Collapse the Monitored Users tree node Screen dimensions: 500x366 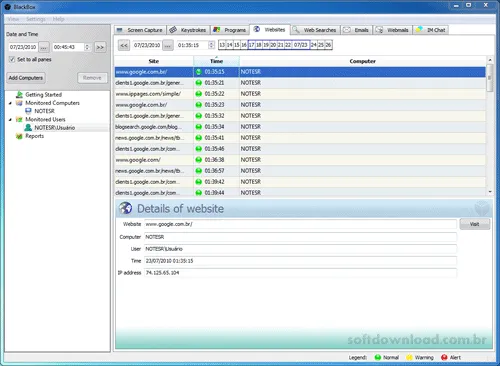[10, 119]
